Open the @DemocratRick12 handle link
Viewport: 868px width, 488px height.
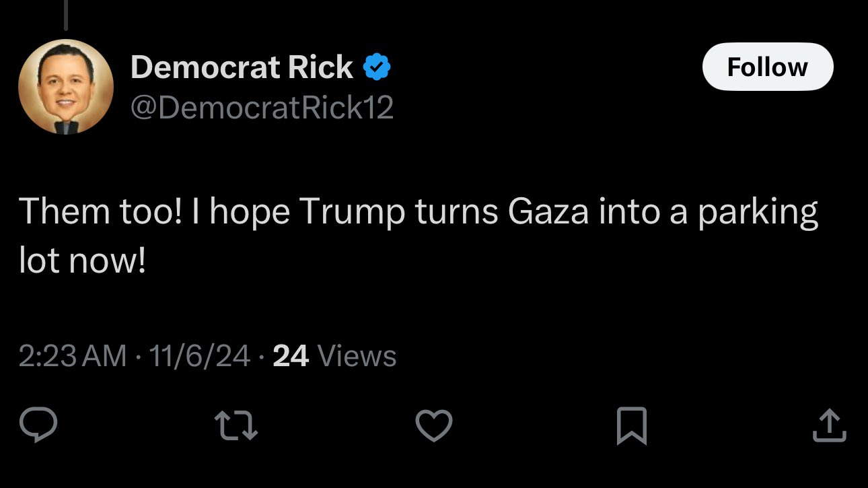262,108
